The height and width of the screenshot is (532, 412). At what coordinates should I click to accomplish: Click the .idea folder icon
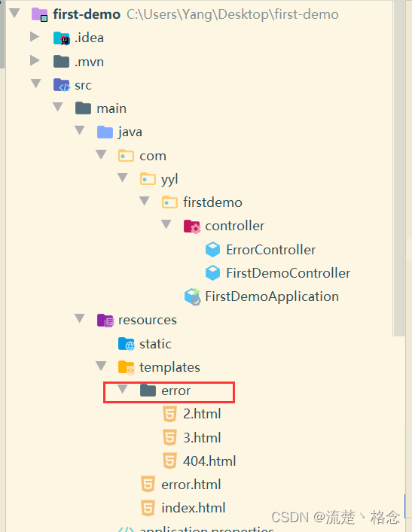(62, 38)
